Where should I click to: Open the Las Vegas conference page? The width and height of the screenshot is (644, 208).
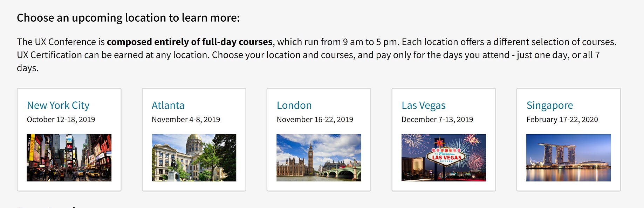[x=423, y=105]
